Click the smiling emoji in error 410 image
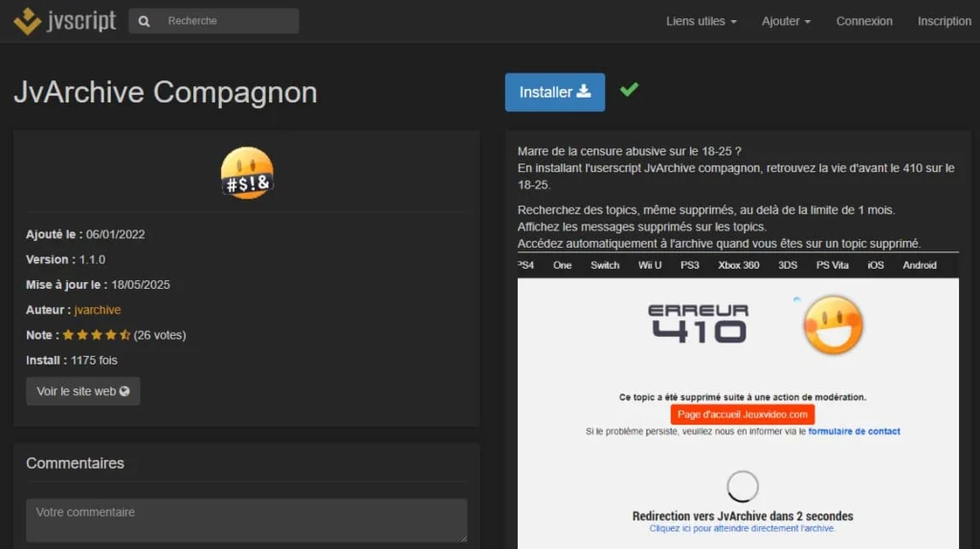This screenshot has width=980, height=549. 833,325
